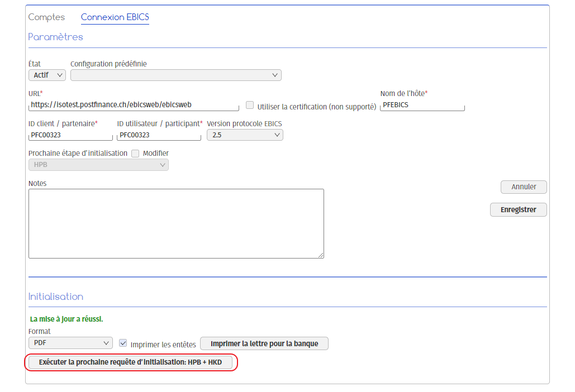Open the Connexion EBICS tab
The image size is (575, 392).
[115, 17]
